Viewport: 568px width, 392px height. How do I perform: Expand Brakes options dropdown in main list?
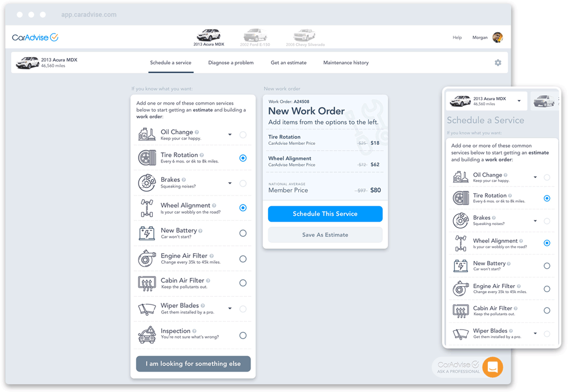[x=229, y=183]
